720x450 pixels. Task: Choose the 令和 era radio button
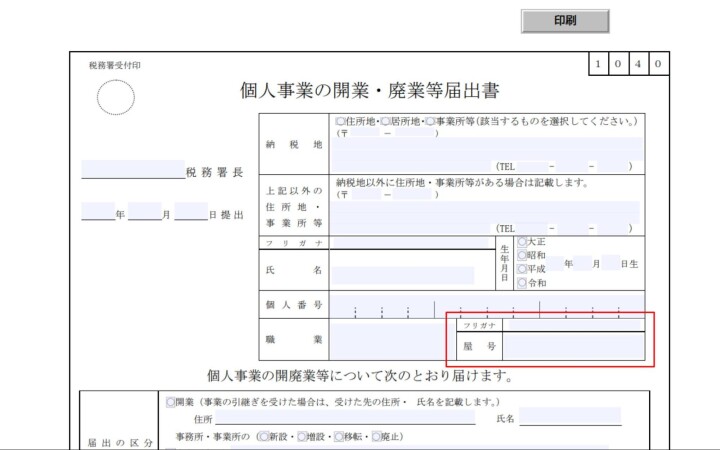tap(522, 283)
